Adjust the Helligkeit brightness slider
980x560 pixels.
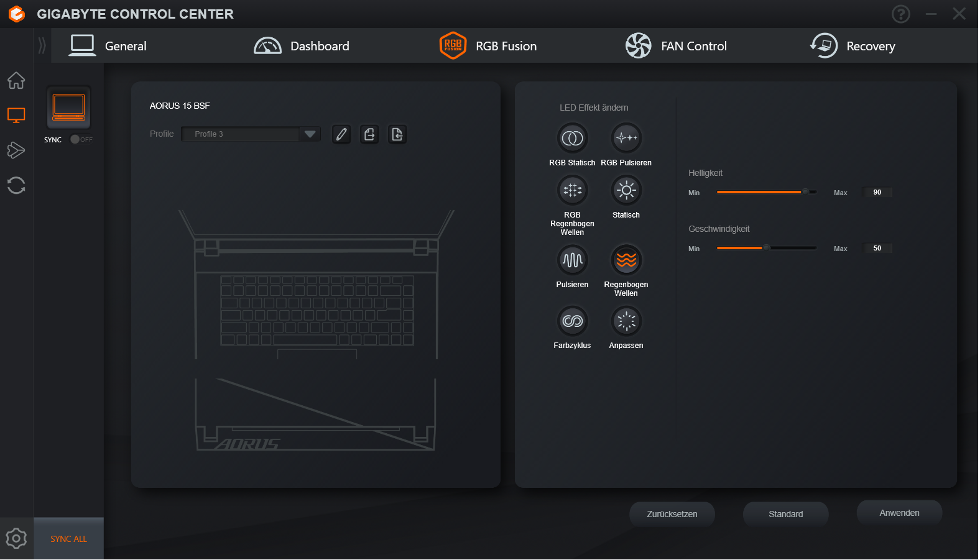767,192
